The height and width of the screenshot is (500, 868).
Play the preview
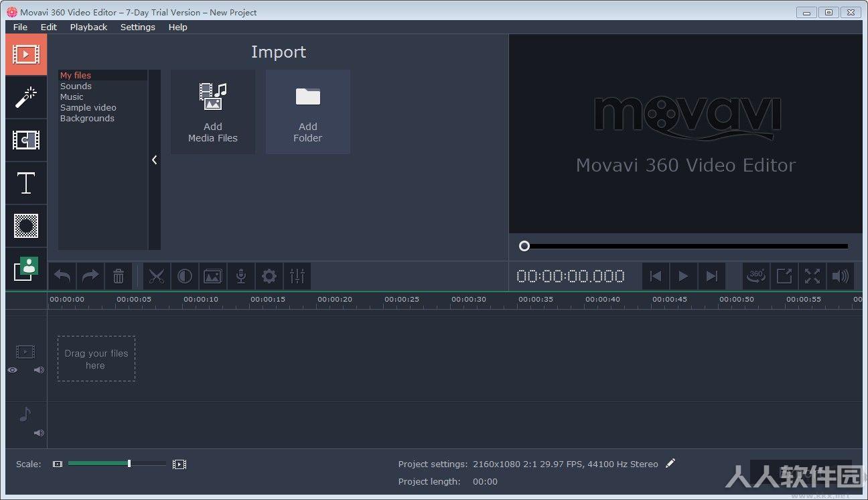point(684,276)
